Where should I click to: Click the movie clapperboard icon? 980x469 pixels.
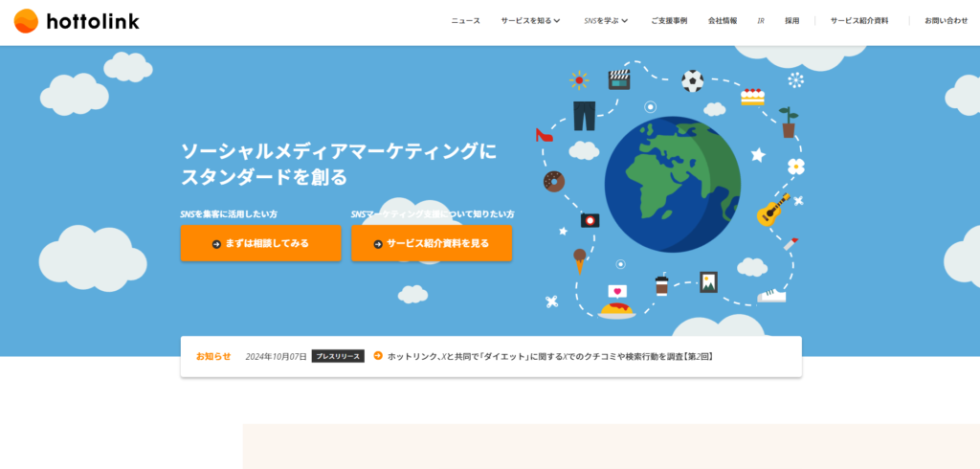click(x=619, y=79)
